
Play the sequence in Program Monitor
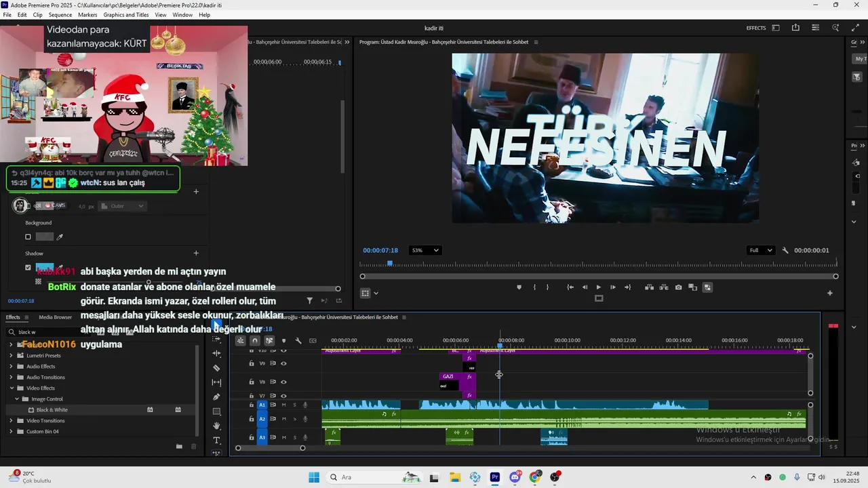click(x=598, y=287)
